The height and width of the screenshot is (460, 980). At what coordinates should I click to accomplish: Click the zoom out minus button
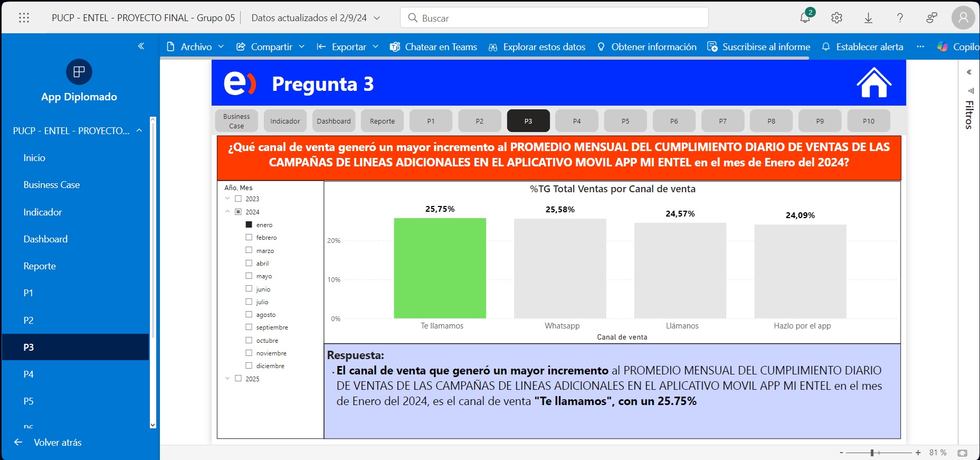click(842, 453)
